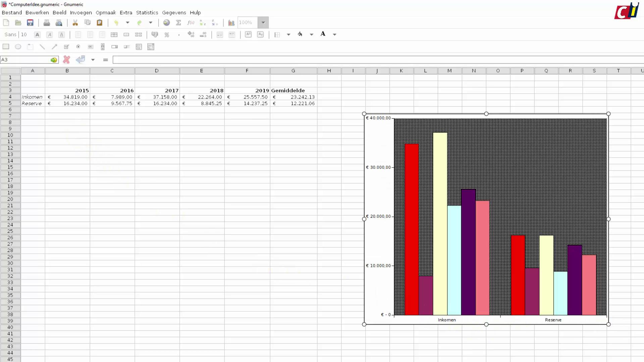
Task: Apply percentage format from the toolbar
Action: 167,35
